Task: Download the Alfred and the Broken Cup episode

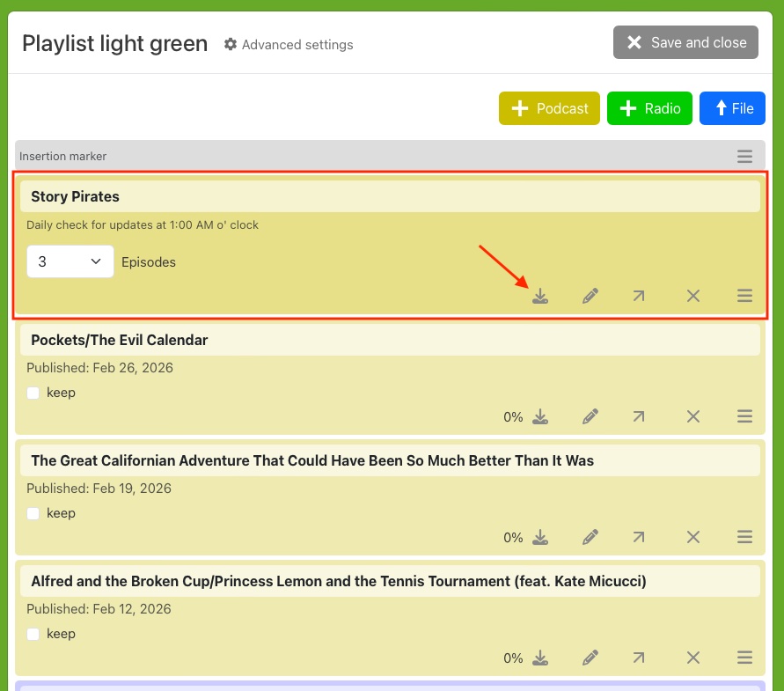Action: [x=540, y=658]
